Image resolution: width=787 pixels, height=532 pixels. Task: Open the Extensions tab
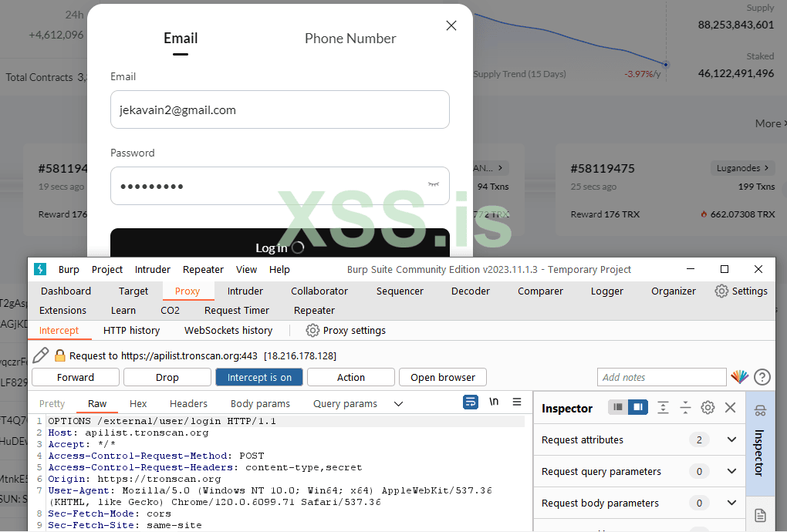(x=62, y=311)
